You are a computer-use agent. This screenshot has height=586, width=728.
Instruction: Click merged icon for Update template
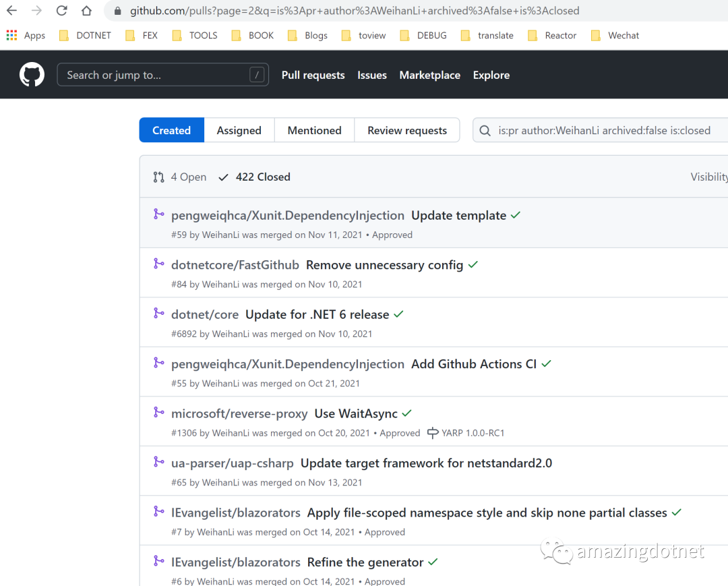coord(159,214)
